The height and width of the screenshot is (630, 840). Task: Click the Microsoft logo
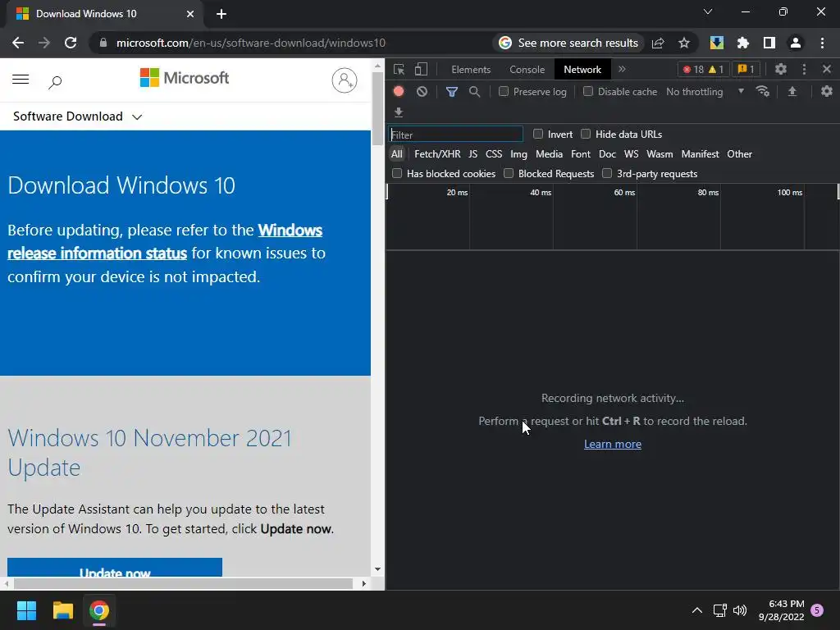(185, 78)
